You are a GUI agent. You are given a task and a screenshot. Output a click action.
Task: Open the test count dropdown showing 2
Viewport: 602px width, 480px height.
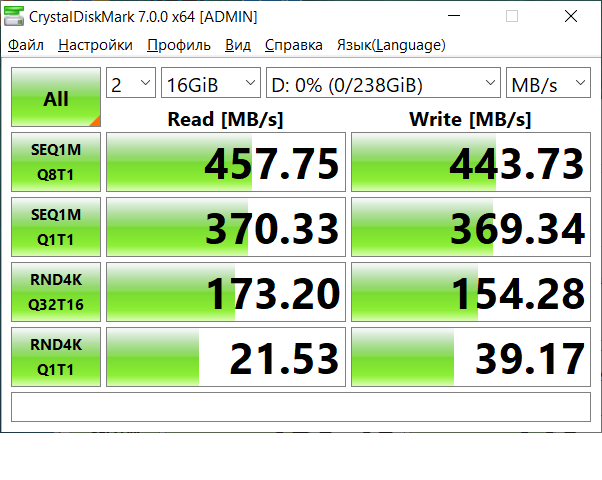[131, 85]
